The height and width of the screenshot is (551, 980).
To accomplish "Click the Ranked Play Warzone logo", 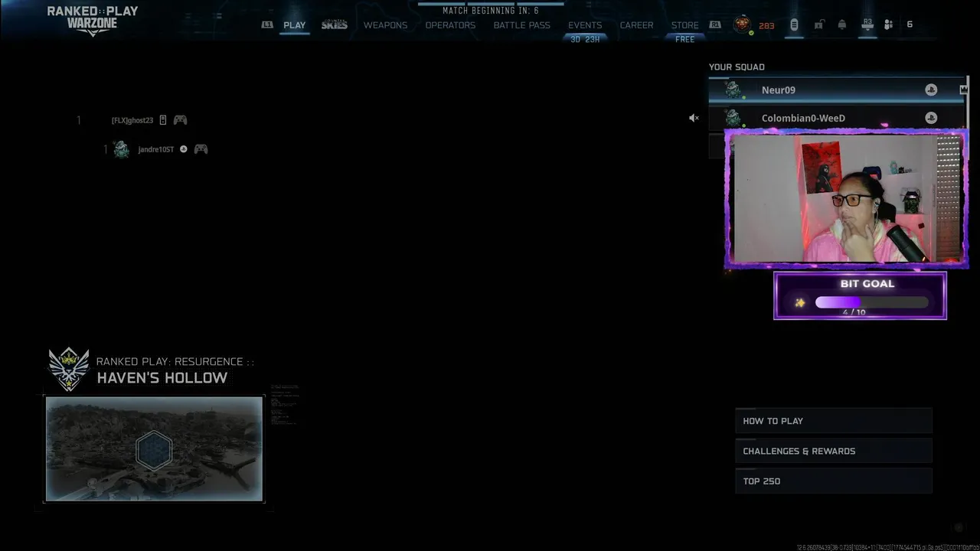I will tap(92, 20).
